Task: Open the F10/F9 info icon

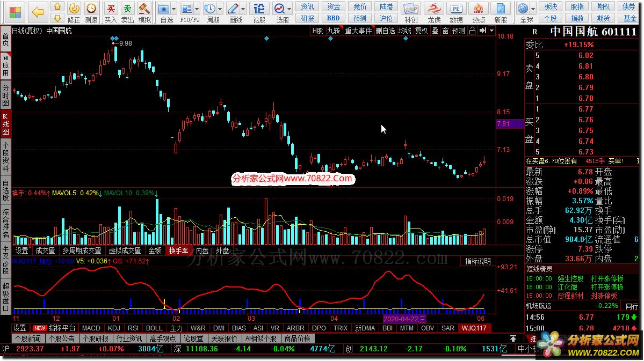Action: point(187,9)
